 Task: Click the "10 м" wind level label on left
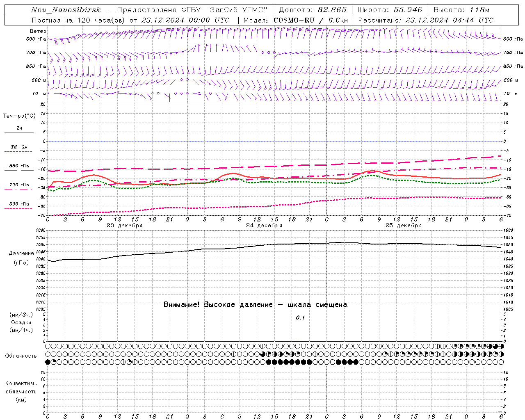(x=39, y=94)
